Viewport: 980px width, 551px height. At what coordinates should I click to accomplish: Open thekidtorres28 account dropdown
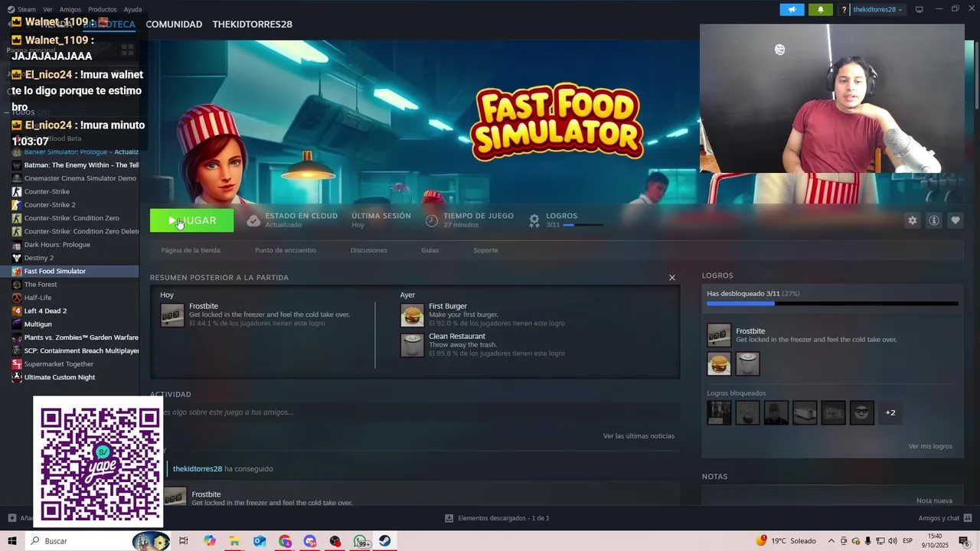coord(877,9)
